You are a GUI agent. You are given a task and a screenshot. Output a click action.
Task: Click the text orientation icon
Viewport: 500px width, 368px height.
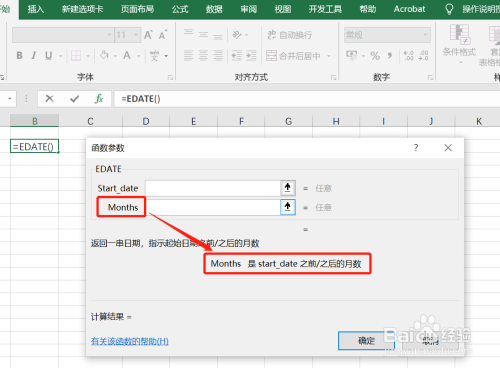pos(237,34)
